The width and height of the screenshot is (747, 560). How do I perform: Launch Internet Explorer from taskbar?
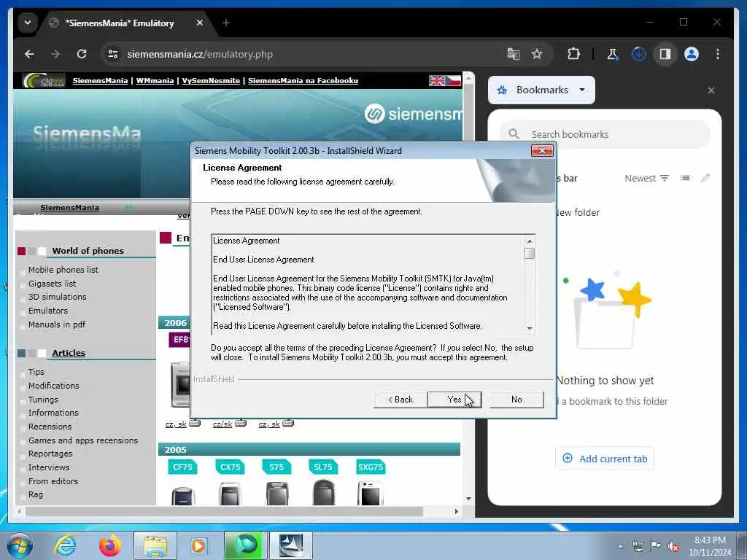[x=65, y=545]
